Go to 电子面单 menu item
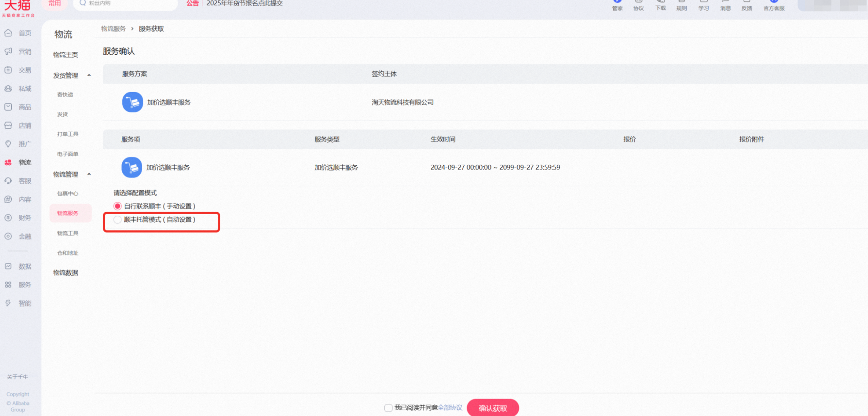 68,154
